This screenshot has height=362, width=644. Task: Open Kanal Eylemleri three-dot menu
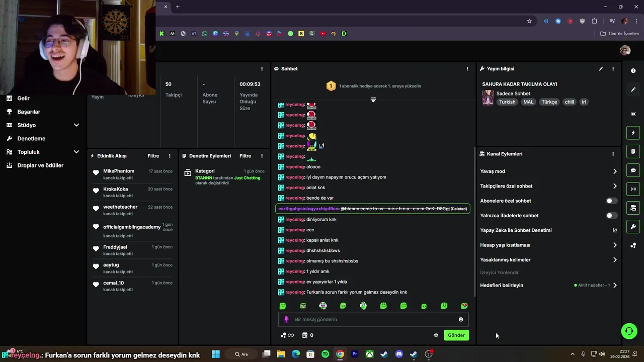pos(613,154)
